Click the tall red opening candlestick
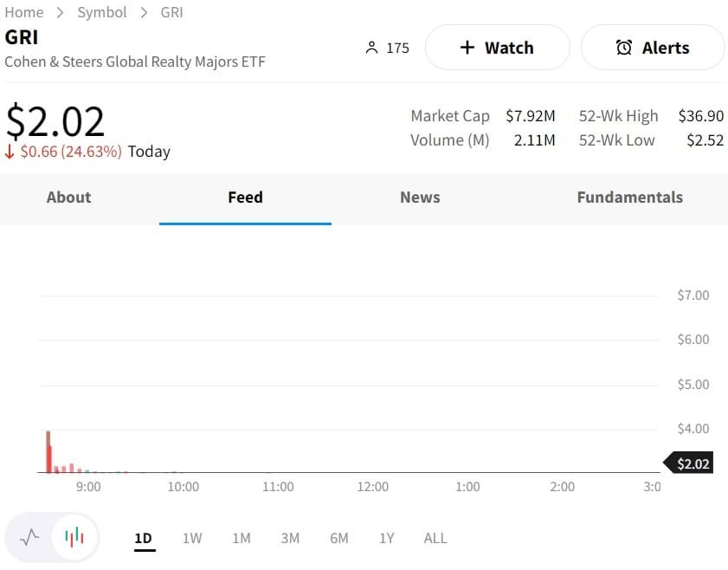Screen dimensions: 728x570 point(49,452)
